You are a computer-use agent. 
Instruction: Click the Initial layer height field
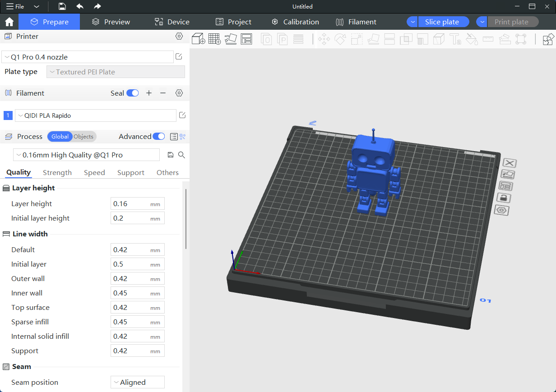pyautogui.click(x=138, y=218)
